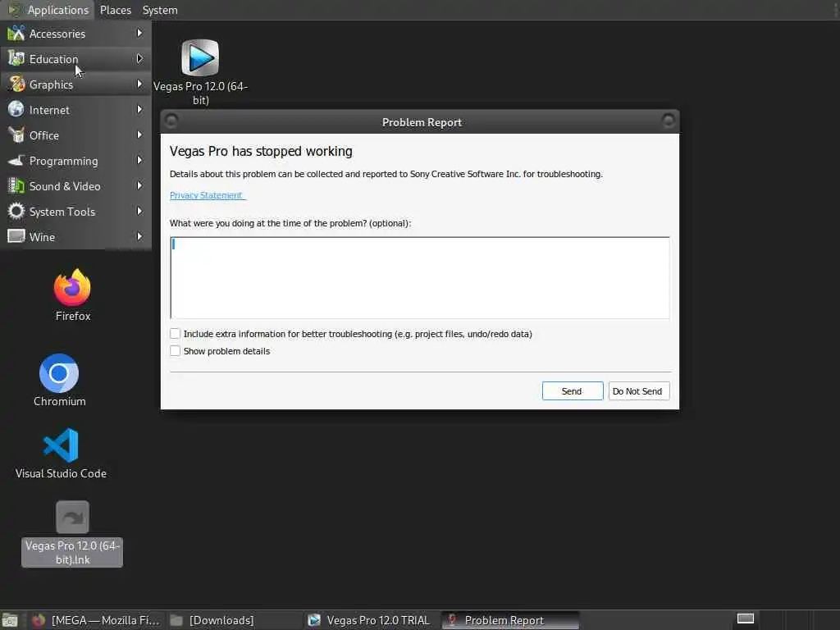Expand the Sound & Video submenu arrow

point(139,186)
